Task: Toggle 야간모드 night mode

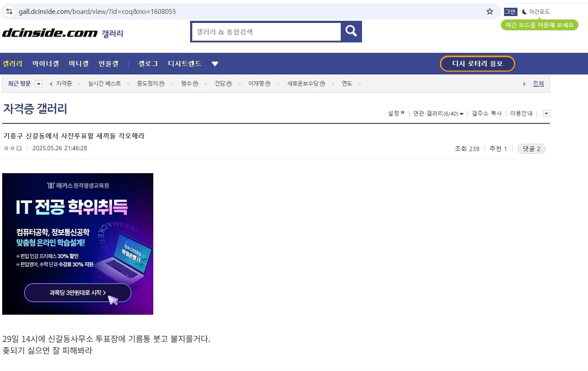Action: [x=536, y=12]
